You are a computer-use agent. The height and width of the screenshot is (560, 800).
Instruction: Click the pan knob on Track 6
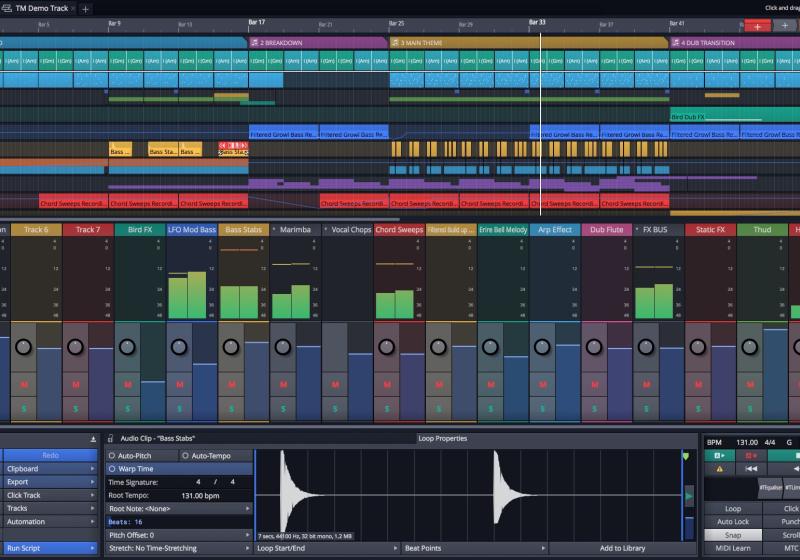23,347
